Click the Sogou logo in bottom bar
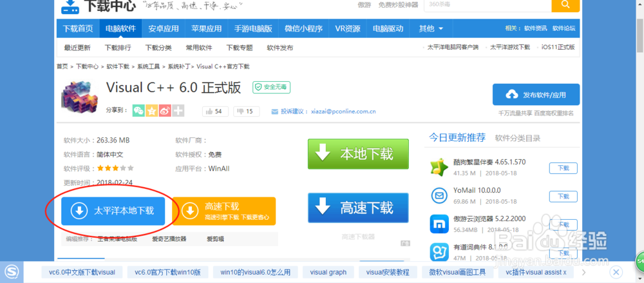Screen dimensions: 644x283 pyautogui.click(x=11, y=272)
